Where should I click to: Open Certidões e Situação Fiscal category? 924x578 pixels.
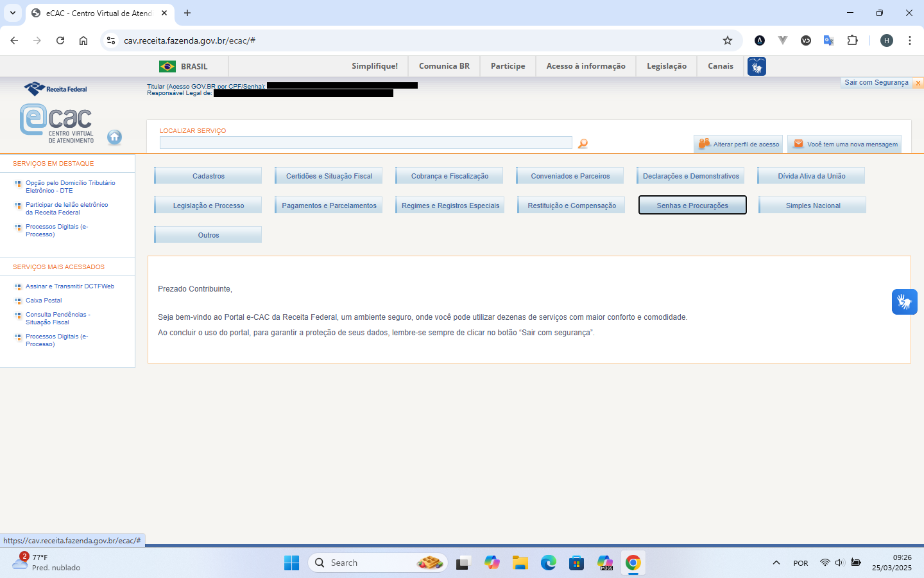tap(329, 176)
